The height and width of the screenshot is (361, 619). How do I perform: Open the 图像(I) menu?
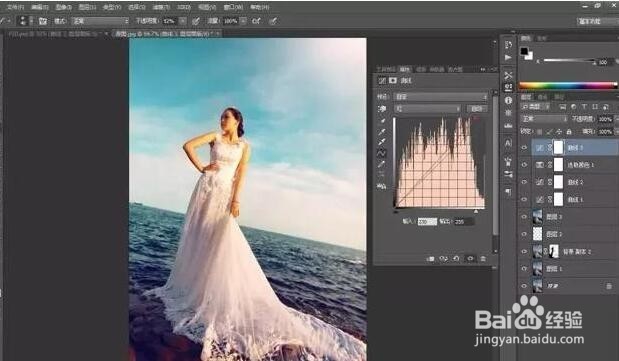(x=63, y=7)
